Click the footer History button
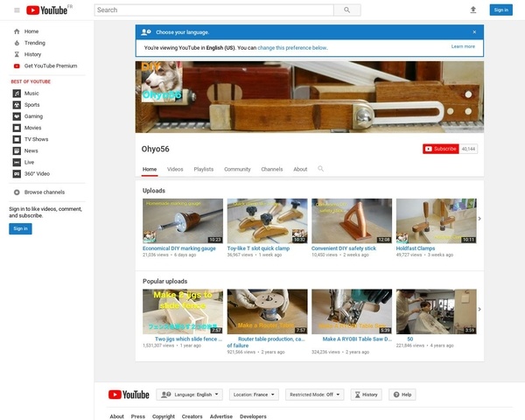 pos(366,395)
